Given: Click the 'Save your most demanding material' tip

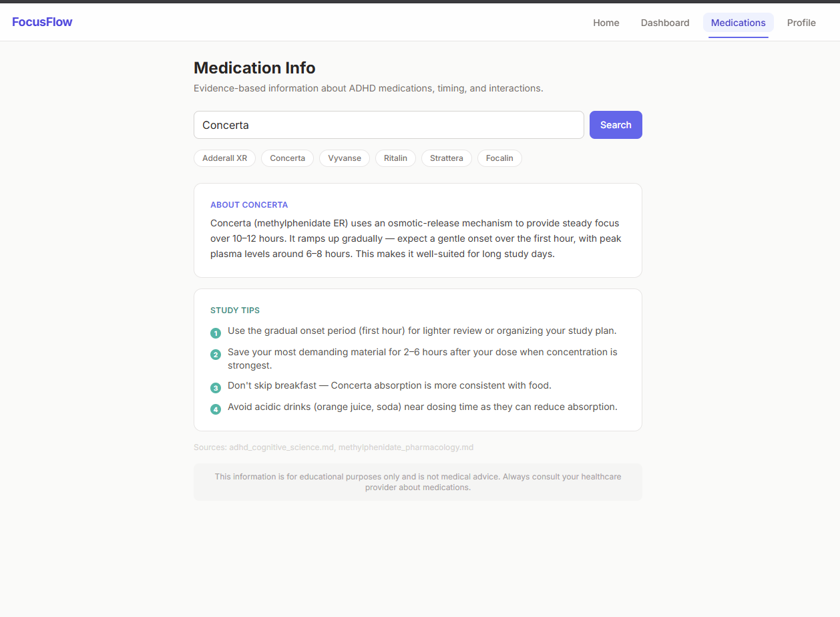Looking at the screenshot, I should tap(423, 359).
